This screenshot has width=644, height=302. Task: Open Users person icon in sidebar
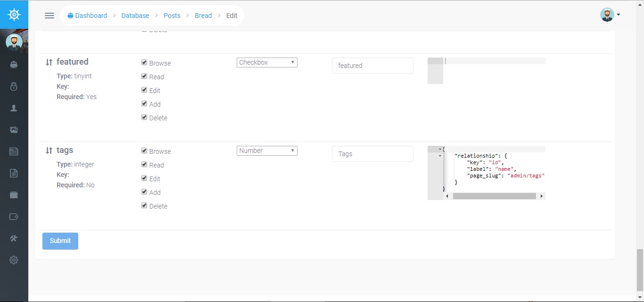[14, 108]
